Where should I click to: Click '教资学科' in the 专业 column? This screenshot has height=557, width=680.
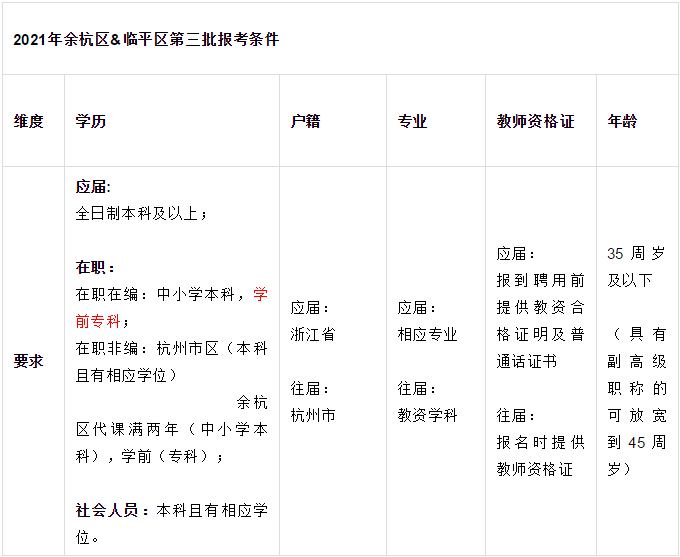pyautogui.click(x=428, y=415)
